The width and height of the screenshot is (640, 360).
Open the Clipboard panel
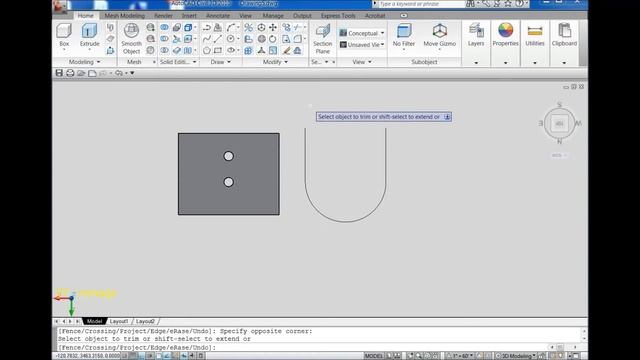point(564,35)
